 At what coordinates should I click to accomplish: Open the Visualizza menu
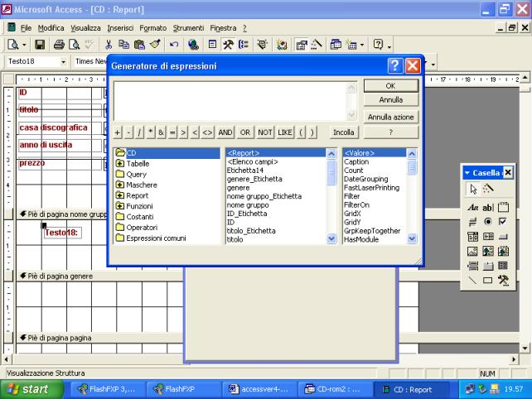[85, 28]
